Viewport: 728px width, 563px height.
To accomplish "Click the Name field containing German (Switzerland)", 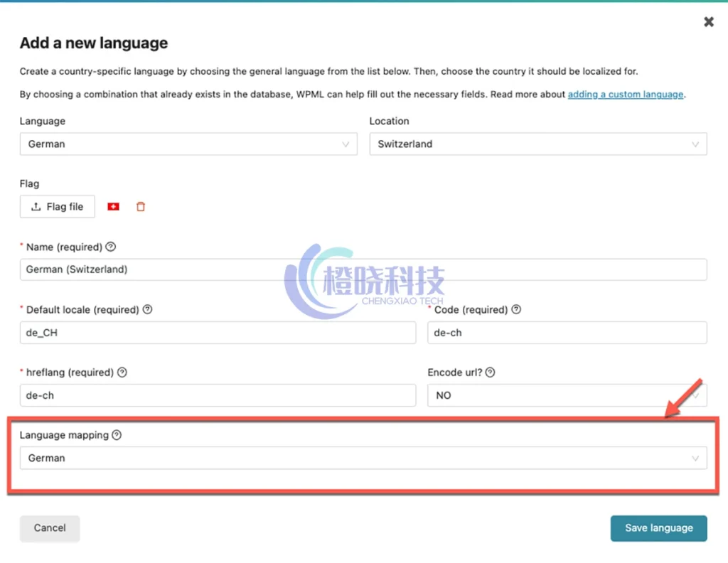I will [363, 270].
